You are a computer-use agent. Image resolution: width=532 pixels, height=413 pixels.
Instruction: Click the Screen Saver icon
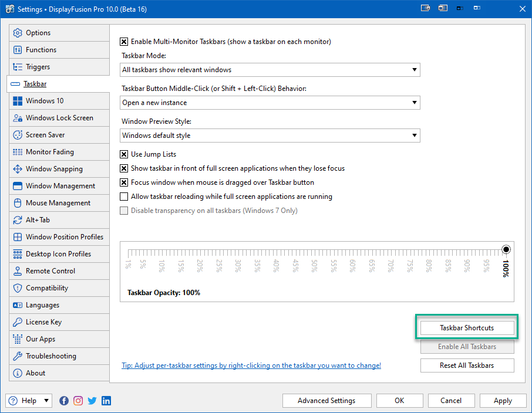click(x=17, y=134)
